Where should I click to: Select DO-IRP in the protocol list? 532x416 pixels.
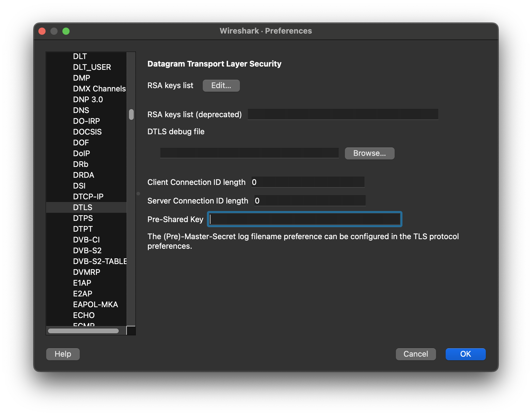[86, 121]
